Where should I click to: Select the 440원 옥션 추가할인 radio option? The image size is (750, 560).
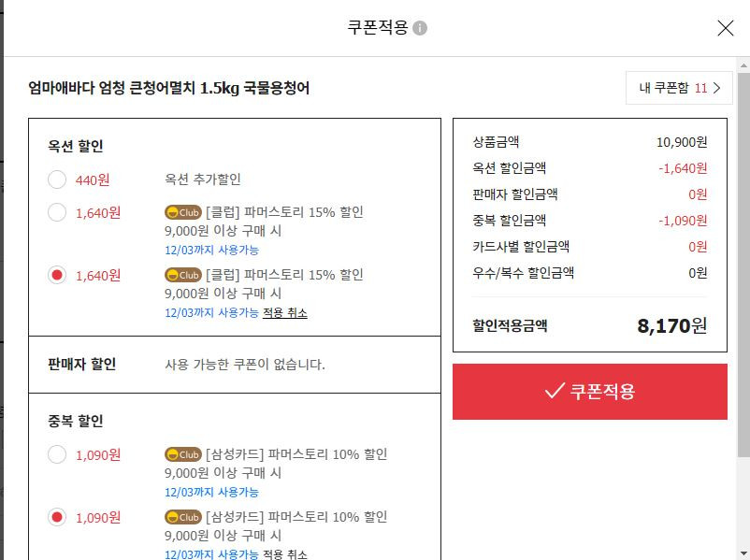[57, 179]
